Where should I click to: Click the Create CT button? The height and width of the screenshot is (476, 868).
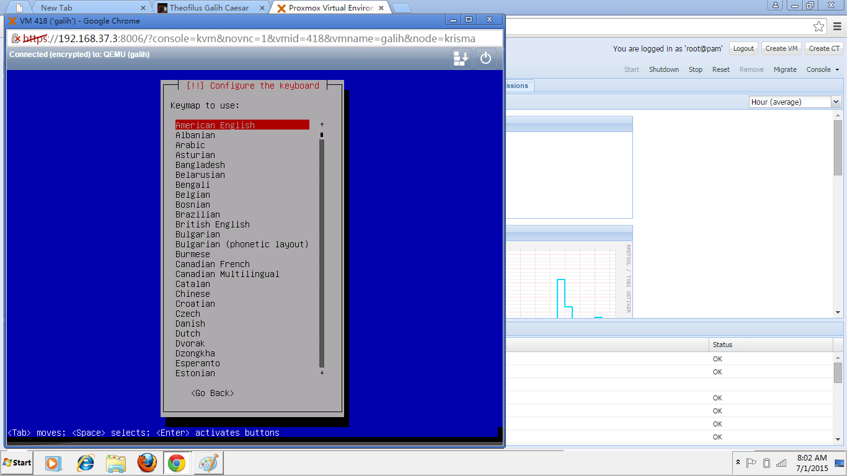[x=823, y=48]
